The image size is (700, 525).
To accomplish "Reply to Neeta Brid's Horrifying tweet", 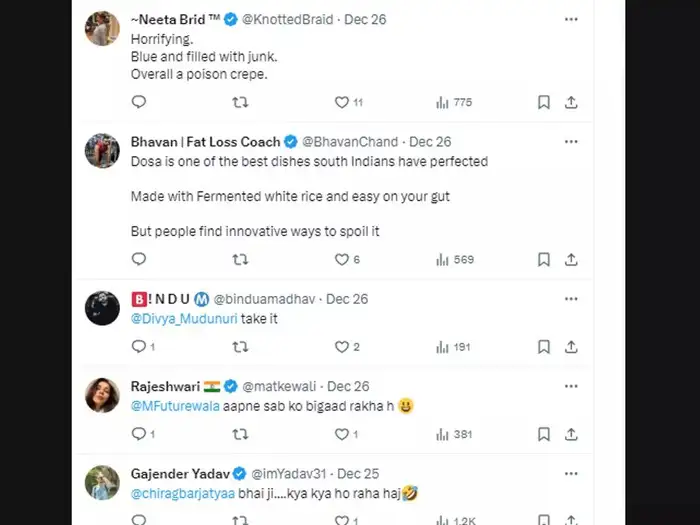I will [139, 102].
